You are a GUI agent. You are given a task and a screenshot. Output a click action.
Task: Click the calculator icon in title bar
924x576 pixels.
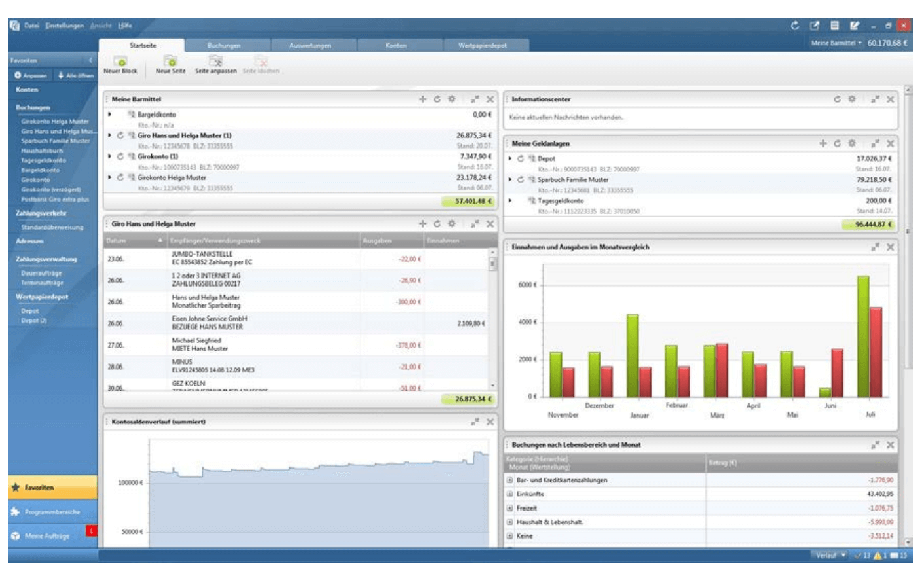(834, 26)
